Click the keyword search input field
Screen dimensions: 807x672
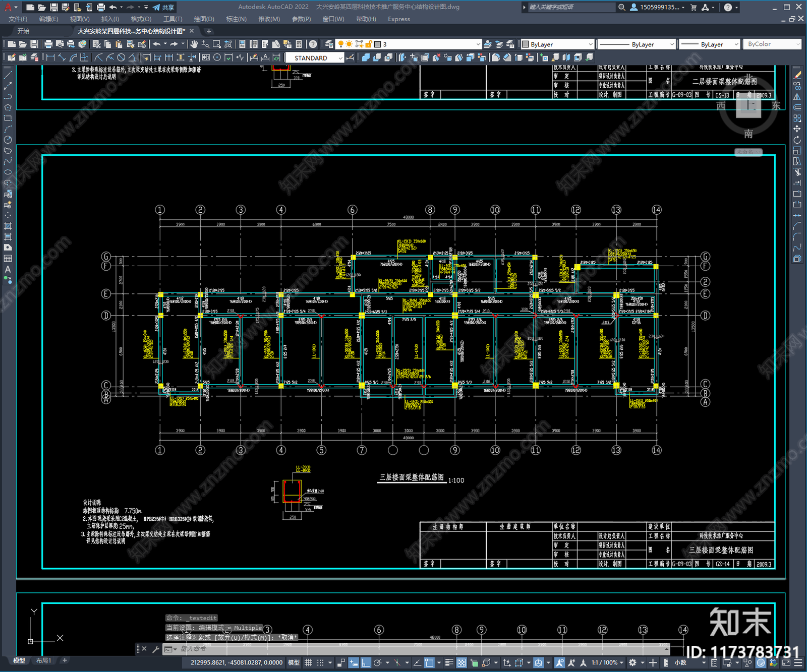[x=571, y=7]
